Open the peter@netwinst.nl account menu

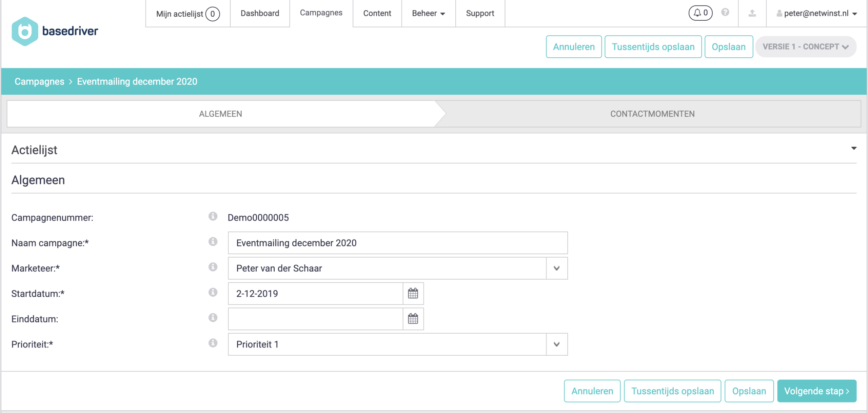coord(816,14)
